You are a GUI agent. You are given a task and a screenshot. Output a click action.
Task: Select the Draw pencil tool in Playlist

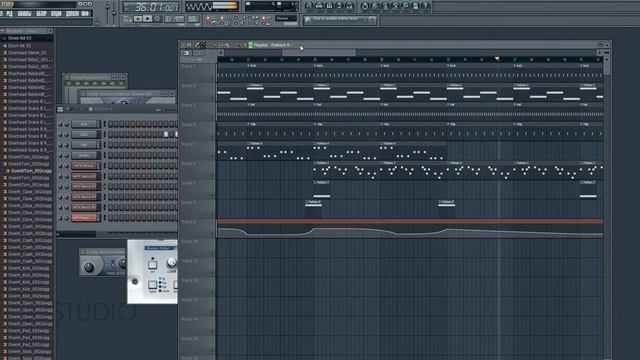197,45
